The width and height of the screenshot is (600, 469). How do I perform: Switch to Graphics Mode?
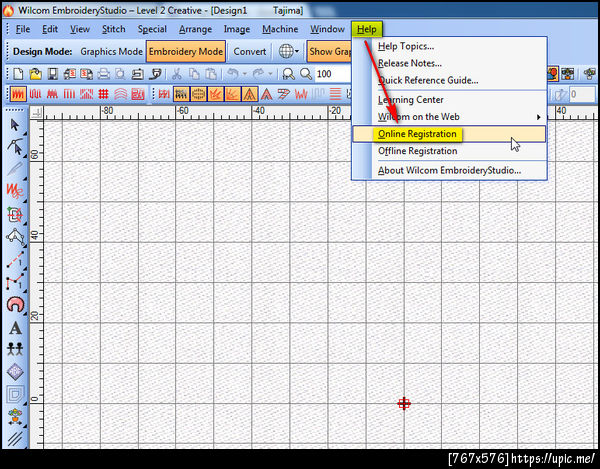(x=111, y=51)
